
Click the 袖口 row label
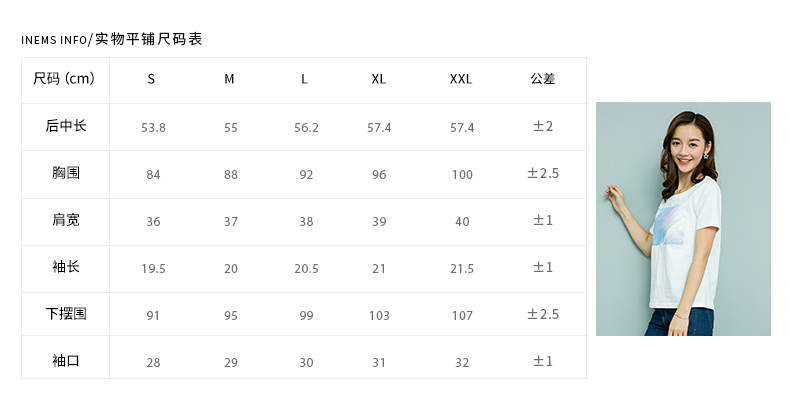click(66, 361)
